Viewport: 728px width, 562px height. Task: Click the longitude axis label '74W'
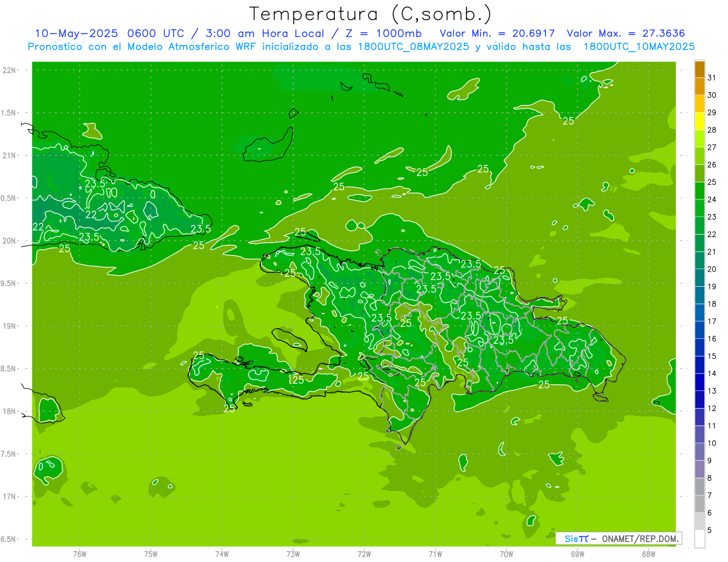222,554
